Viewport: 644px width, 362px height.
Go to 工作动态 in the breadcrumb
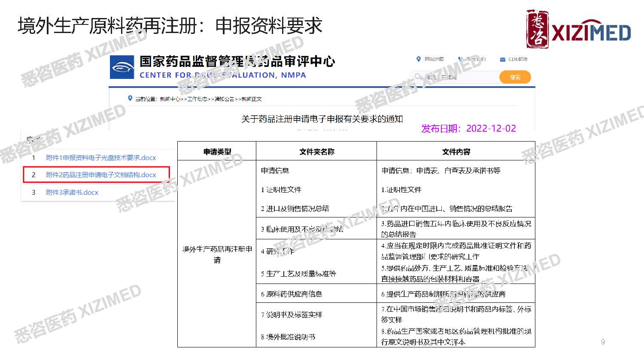click(197, 99)
